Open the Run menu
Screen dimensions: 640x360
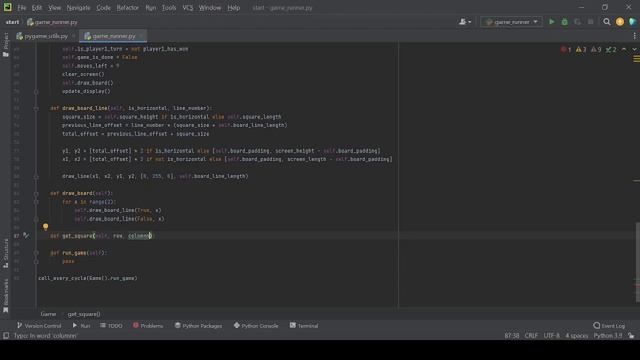pyautogui.click(x=151, y=8)
